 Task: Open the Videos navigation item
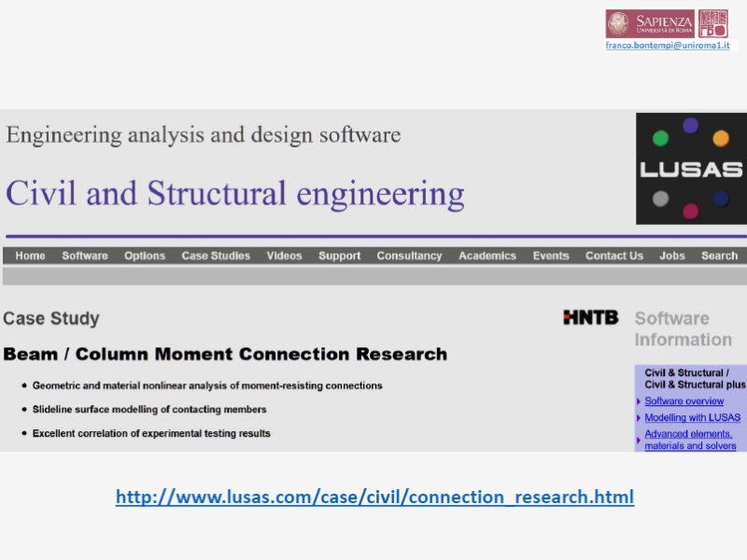coord(284,256)
